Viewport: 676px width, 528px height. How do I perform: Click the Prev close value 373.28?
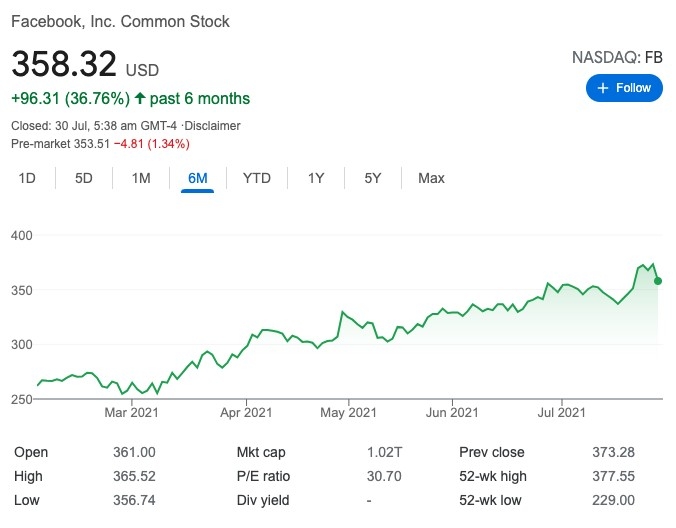[613, 452]
